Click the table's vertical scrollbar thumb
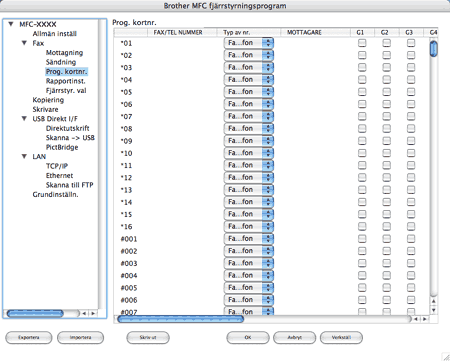450x361 pixels. (433, 49)
